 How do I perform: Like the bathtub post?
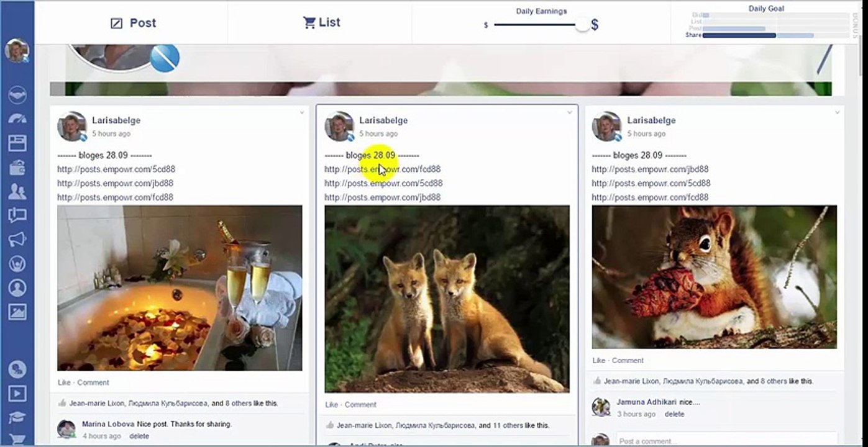point(64,382)
